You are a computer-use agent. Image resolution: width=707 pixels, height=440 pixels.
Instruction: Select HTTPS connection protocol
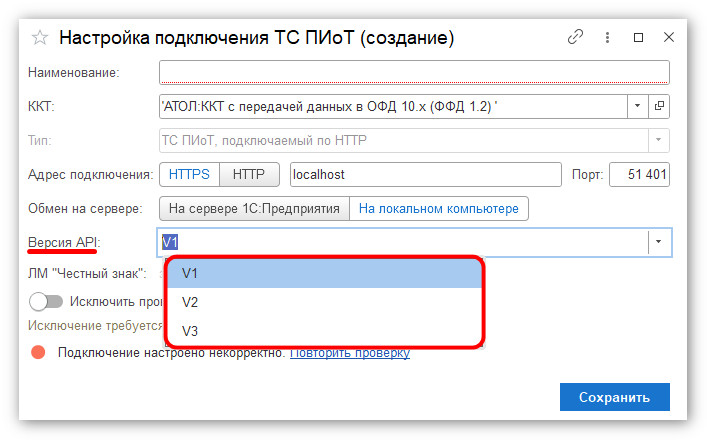(x=189, y=174)
